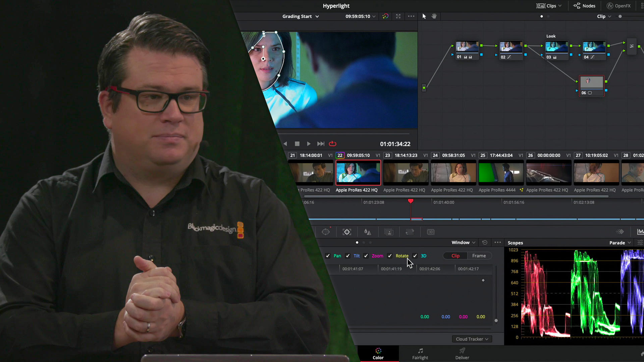
Task: Select clip 22 thumbnail
Action: coord(358,173)
